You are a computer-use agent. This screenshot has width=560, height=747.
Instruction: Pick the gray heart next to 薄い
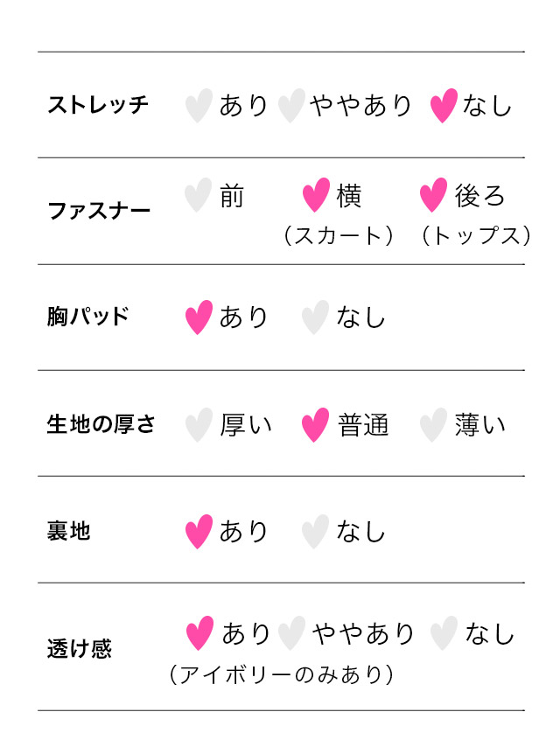click(x=433, y=425)
